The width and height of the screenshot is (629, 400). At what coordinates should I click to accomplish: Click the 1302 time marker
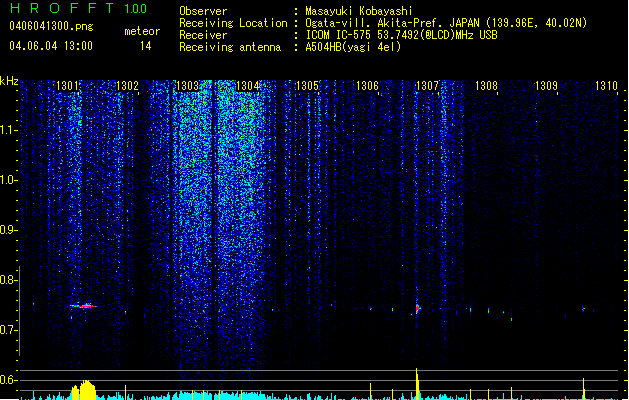coord(127,86)
